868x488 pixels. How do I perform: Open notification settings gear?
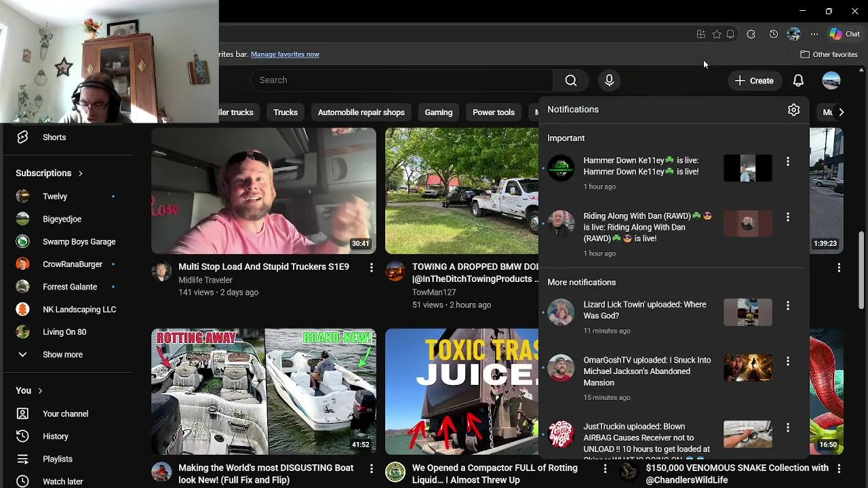[793, 110]
